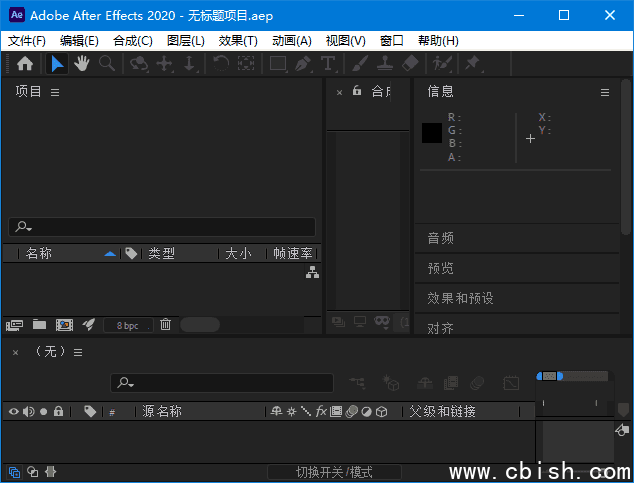This screenshot has width=634, height=483.
Task: Click the lock column header in timeline
Action: click(x=59, y=411)
